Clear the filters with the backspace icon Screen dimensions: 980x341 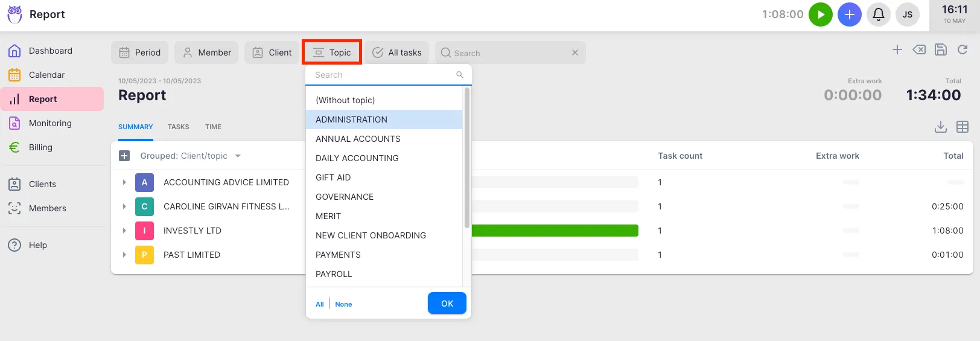point(919,50)
